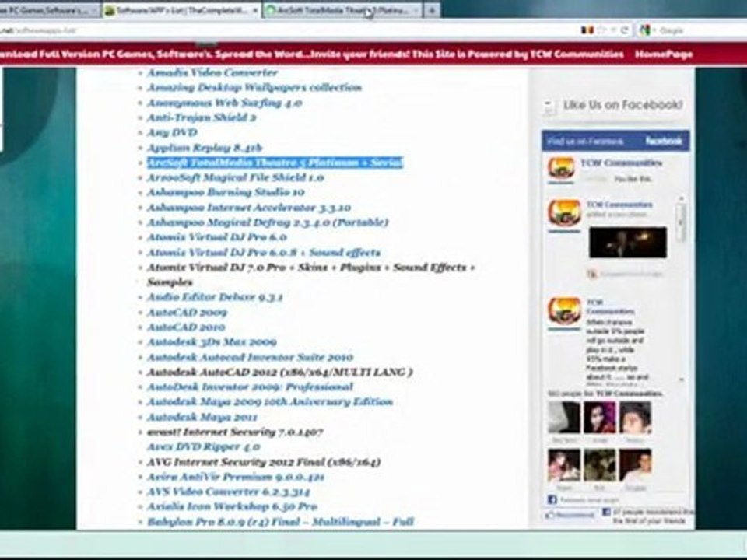Open the Any DVD link
Viewport: 747px width, 560px height.
(x=171, y=132)
